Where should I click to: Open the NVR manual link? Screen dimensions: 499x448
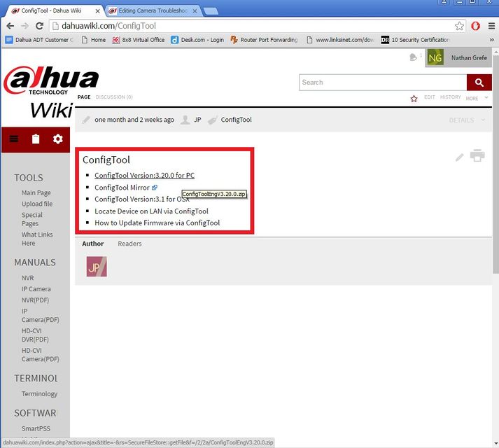pos(28,278)
